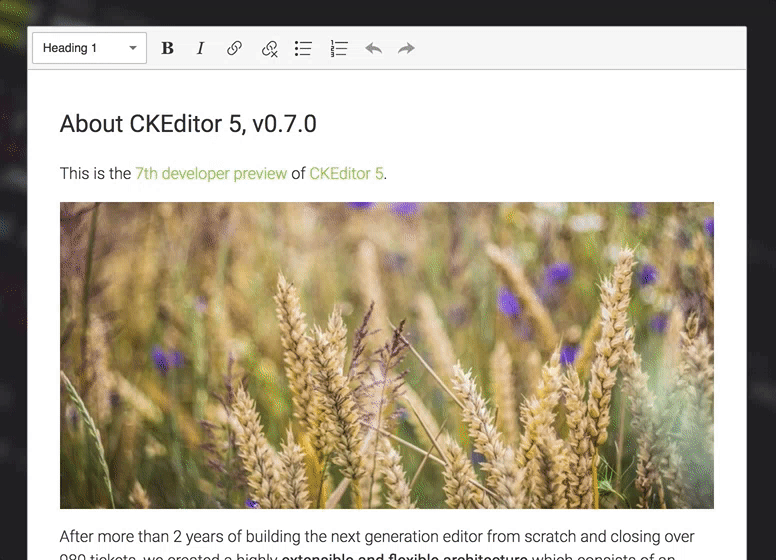Toggle italic formatting
776x560 pixels.
(200, 48)
